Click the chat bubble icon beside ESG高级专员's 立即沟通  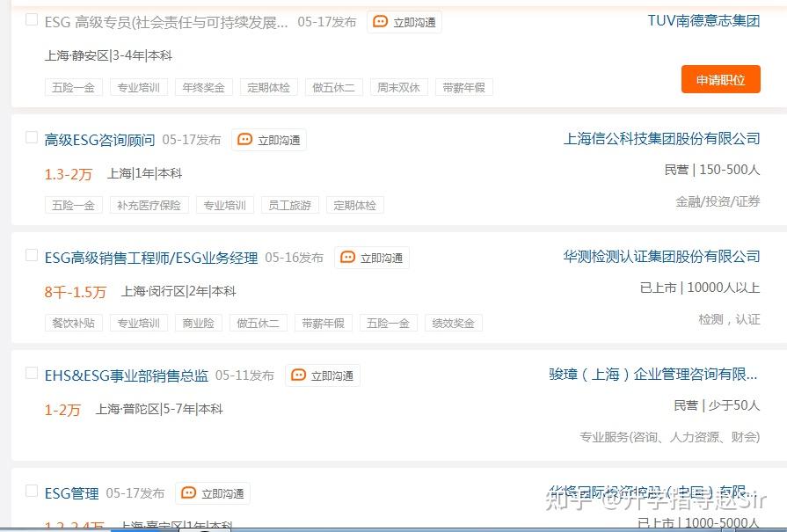pos(378,22)
